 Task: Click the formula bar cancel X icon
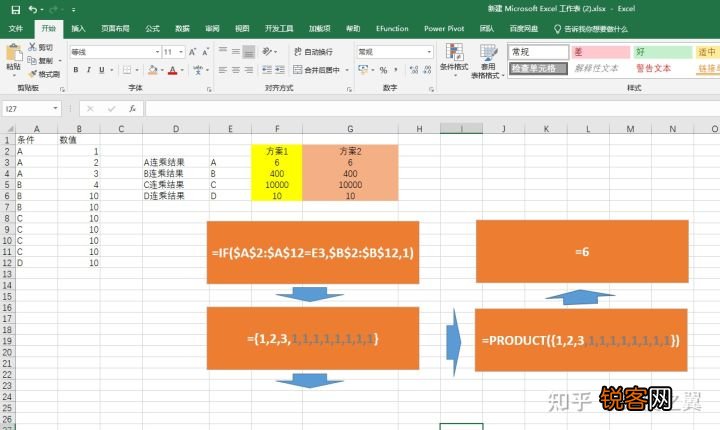tap(90, 109)
